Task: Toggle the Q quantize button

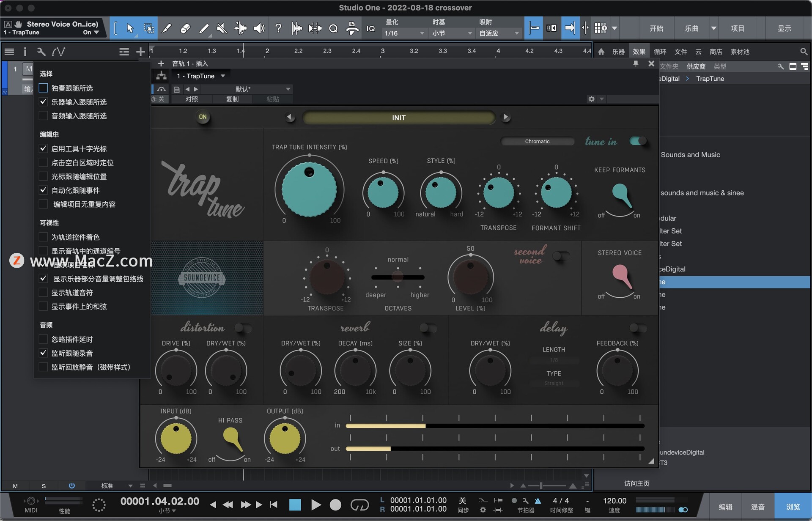Action: tap(333, 28)
